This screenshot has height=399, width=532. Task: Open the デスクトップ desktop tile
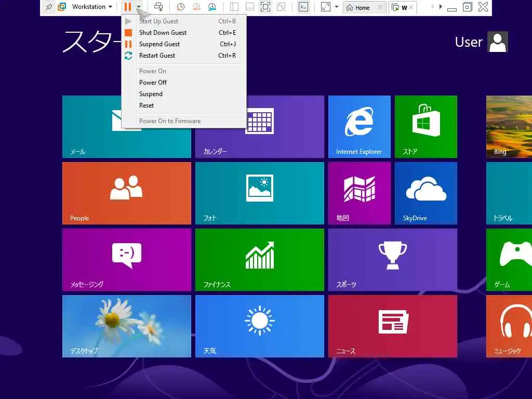[127, 326]
